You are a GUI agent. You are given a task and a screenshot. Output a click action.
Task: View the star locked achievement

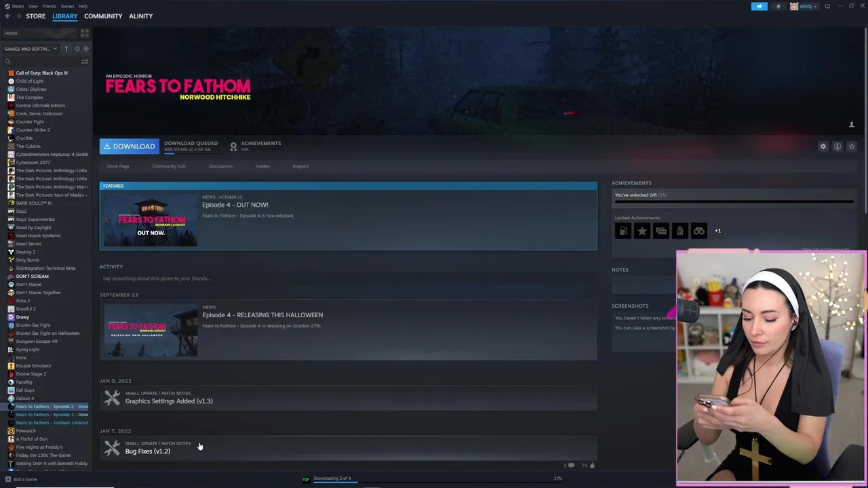click(642, 231)
